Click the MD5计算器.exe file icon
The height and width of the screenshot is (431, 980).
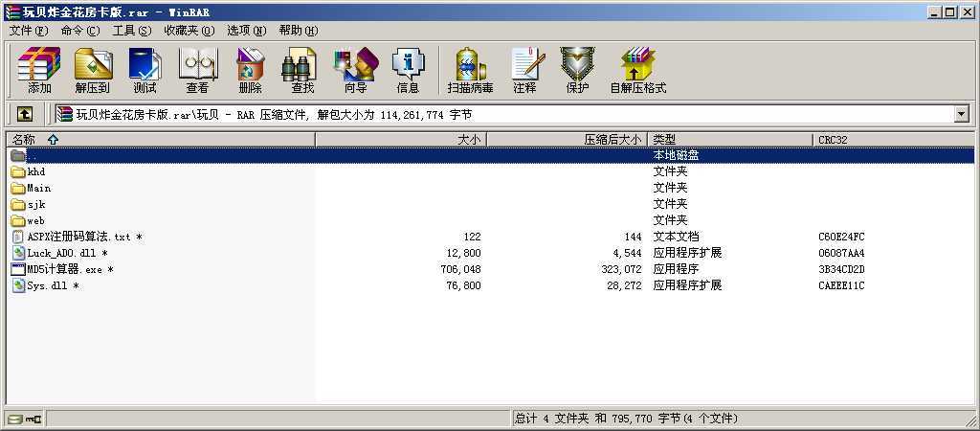click(x=18, y=269)
